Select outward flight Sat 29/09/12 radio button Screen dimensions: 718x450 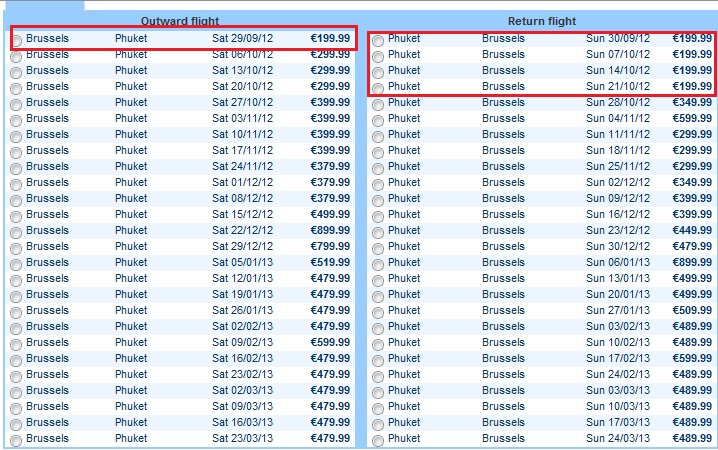click(x=16, y=41)
